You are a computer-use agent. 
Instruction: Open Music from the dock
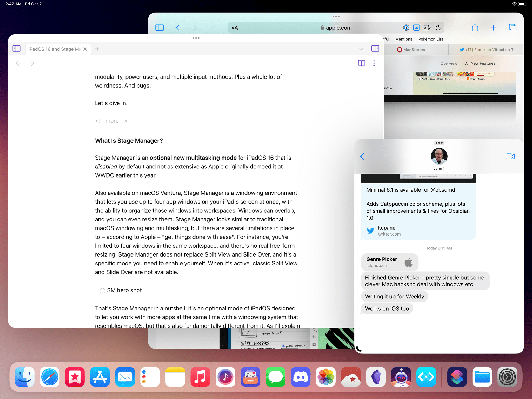(200, 377)
